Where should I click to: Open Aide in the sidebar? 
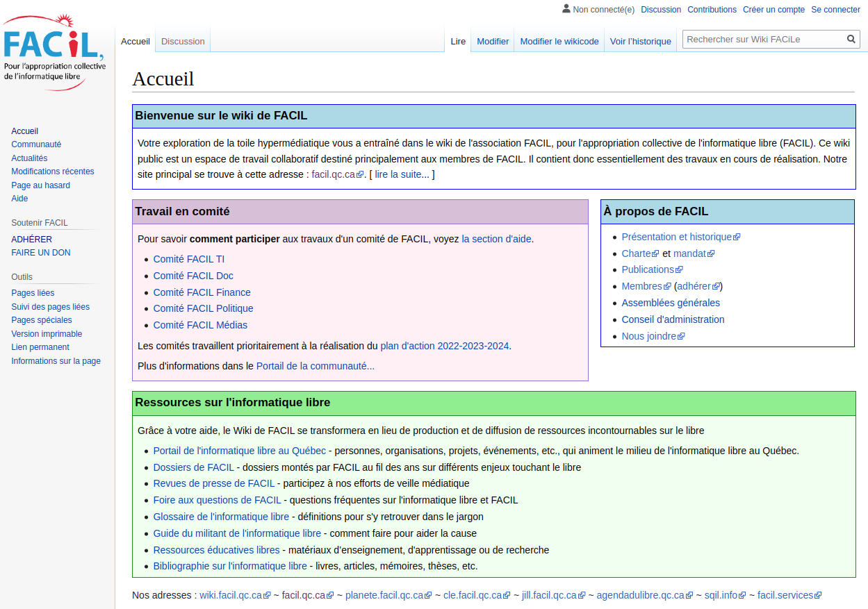(x=19, y=199)
